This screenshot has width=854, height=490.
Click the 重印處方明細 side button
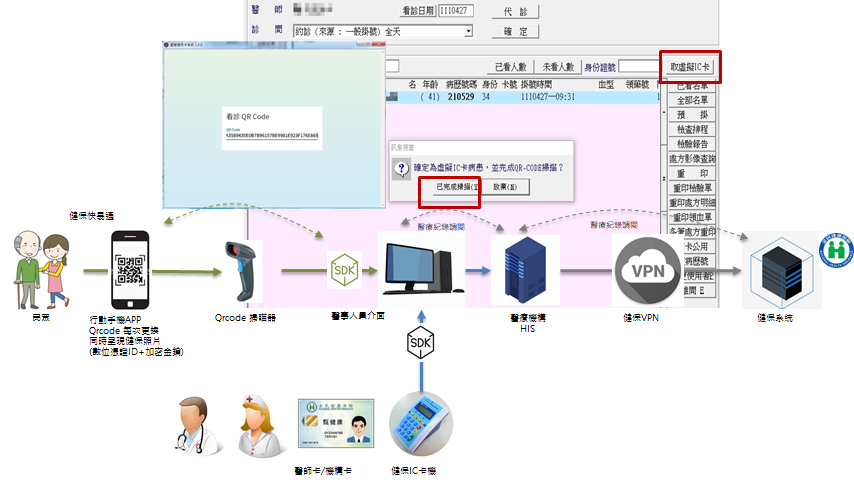(x=692, y=203)
